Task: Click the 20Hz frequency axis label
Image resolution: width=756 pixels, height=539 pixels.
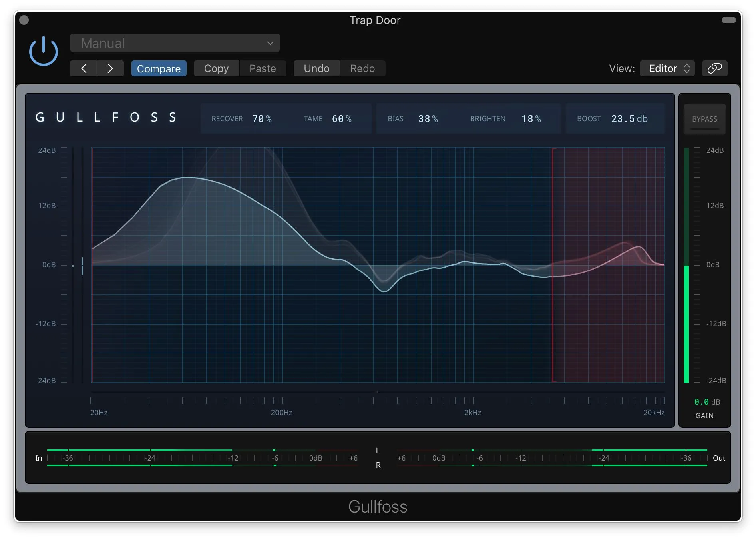Action: coord(99,412)
